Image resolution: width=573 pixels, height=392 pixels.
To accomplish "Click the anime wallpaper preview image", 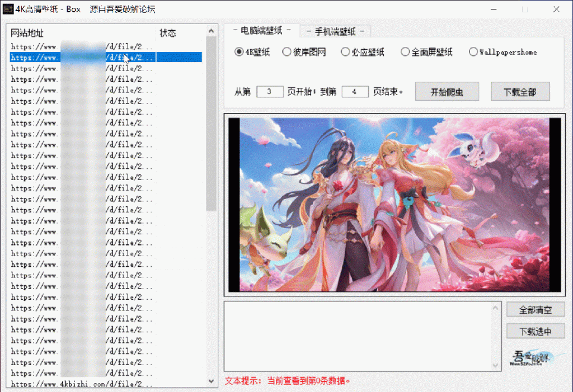I will click(x=394, y=205).
